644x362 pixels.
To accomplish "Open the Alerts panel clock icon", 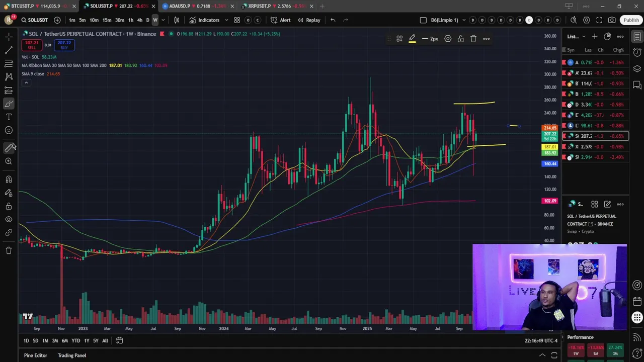I will 637,52.
